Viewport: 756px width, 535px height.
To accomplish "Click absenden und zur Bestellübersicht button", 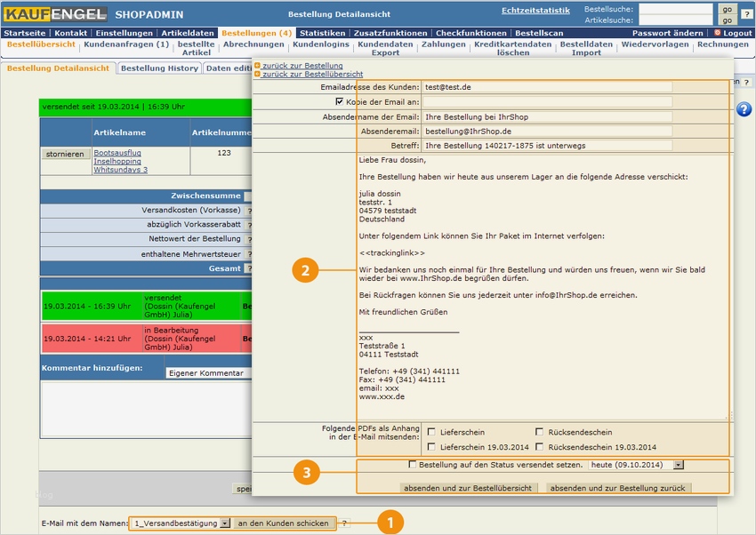I will (468, 488).
